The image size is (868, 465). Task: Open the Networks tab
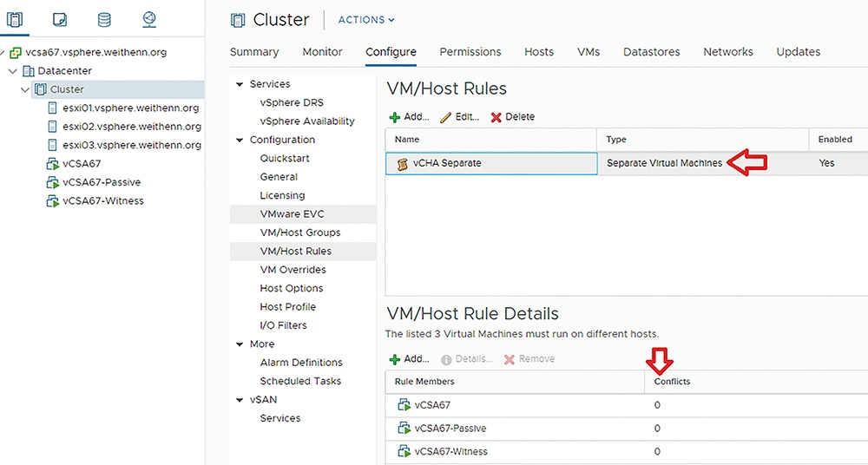point(728,52)
